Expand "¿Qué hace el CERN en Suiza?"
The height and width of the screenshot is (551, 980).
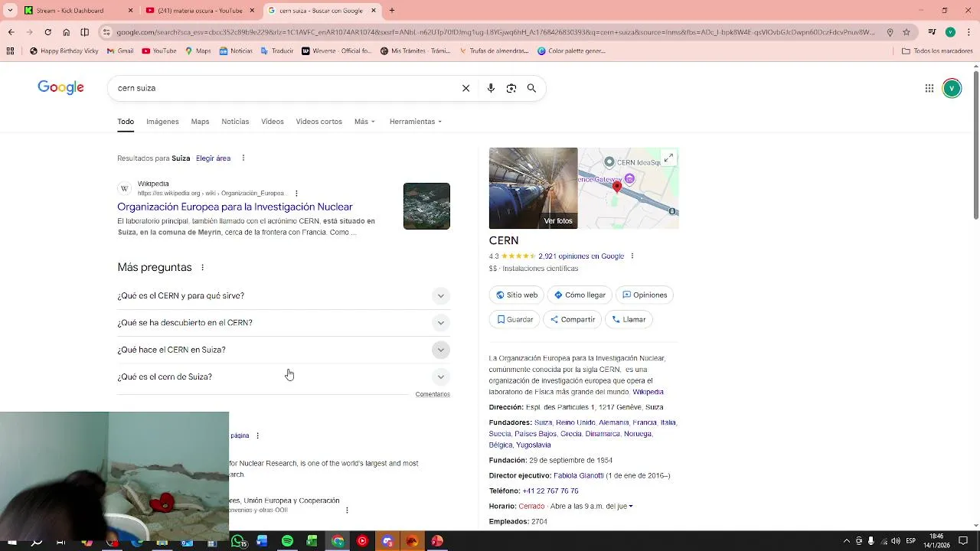(x=283, y=350)
